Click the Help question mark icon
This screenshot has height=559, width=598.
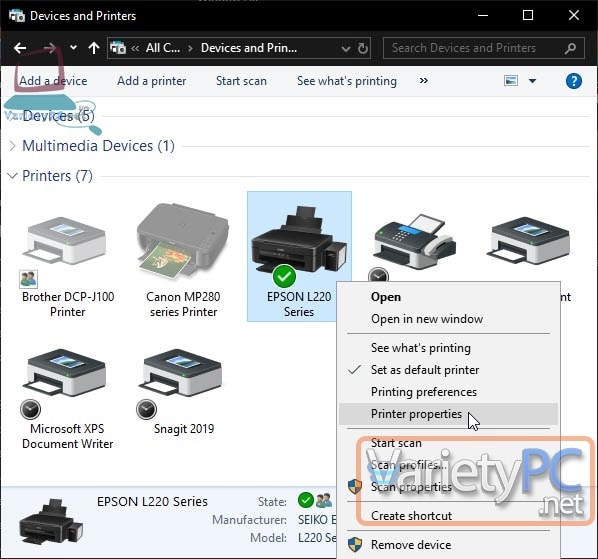point(574,81)
